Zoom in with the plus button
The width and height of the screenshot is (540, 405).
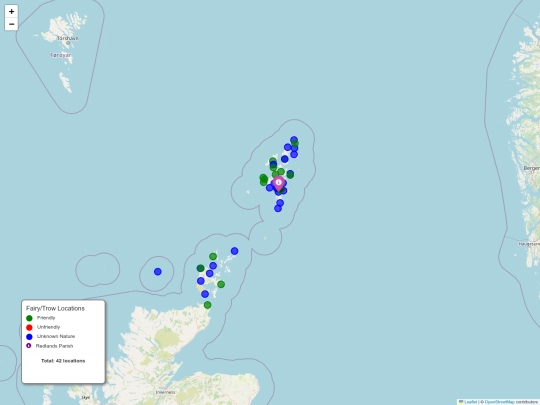(x=11, y=11)
